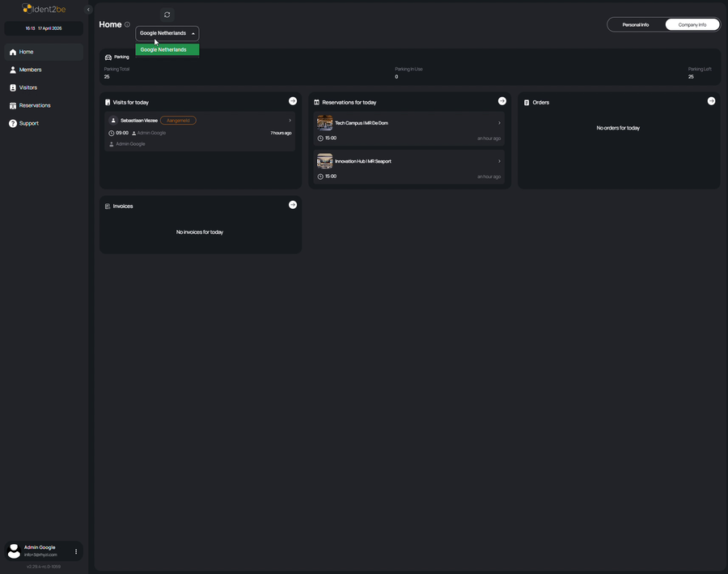This screenshot has width=728, height=574.
Task: Navigate to Reservations in the sidebar
Action: coord(35,105)
